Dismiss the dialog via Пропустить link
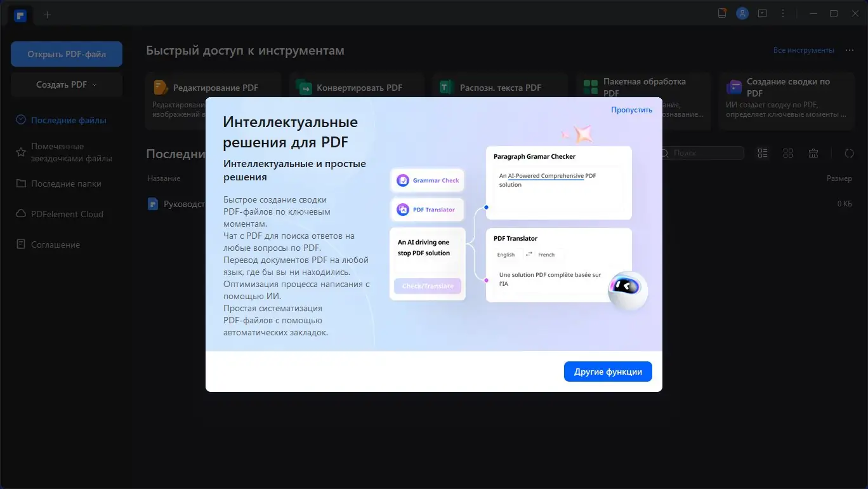Screen dimensions: 868x489 click(x=631, y=109)
